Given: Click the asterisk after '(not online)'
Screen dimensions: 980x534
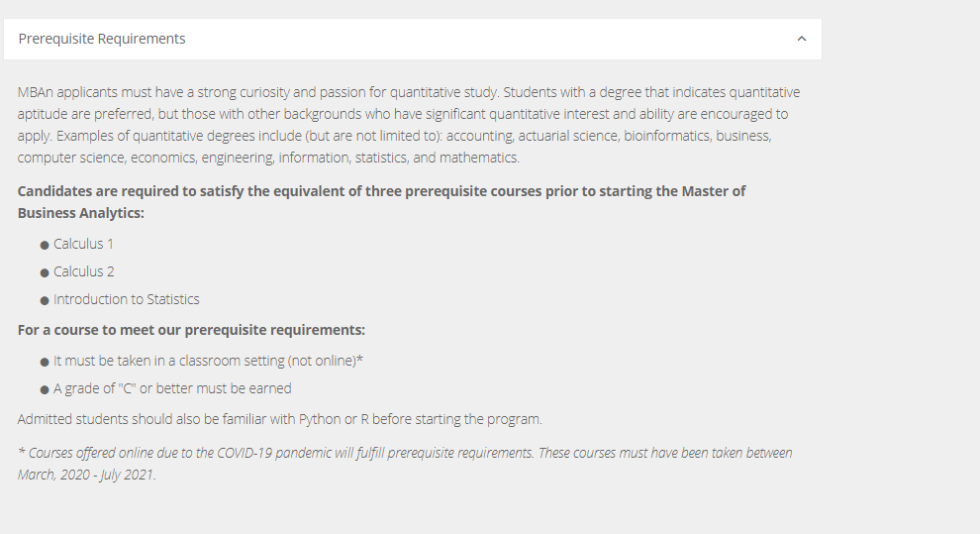Looking at the screenshot, I should pos(360,359).
